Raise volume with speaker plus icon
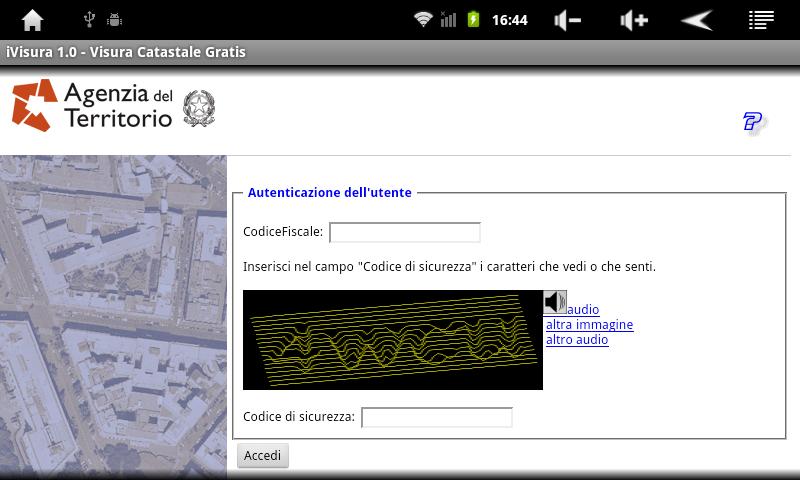800x480 pixels. (x=634, y=20)
